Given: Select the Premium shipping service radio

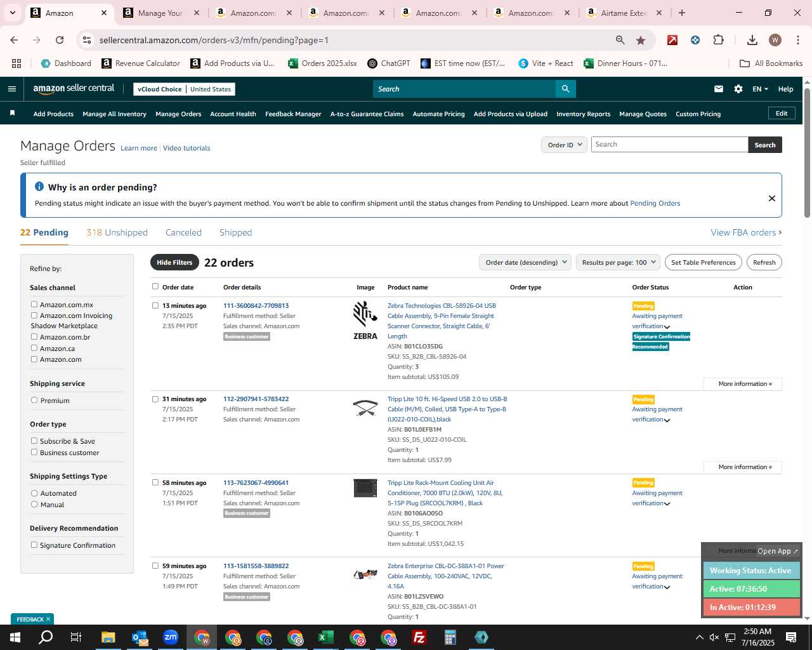Looking at the screenshot, I should [34, 400].
